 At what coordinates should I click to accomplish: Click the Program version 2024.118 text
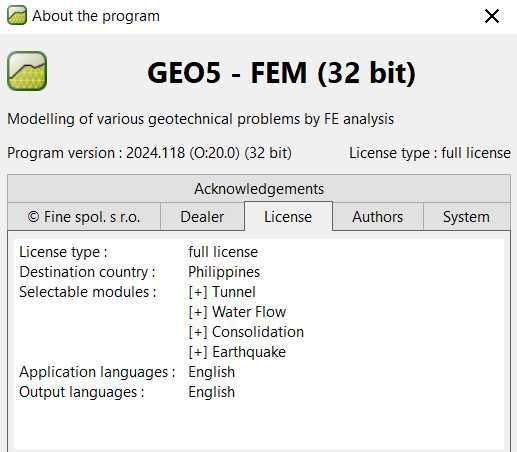149,153
